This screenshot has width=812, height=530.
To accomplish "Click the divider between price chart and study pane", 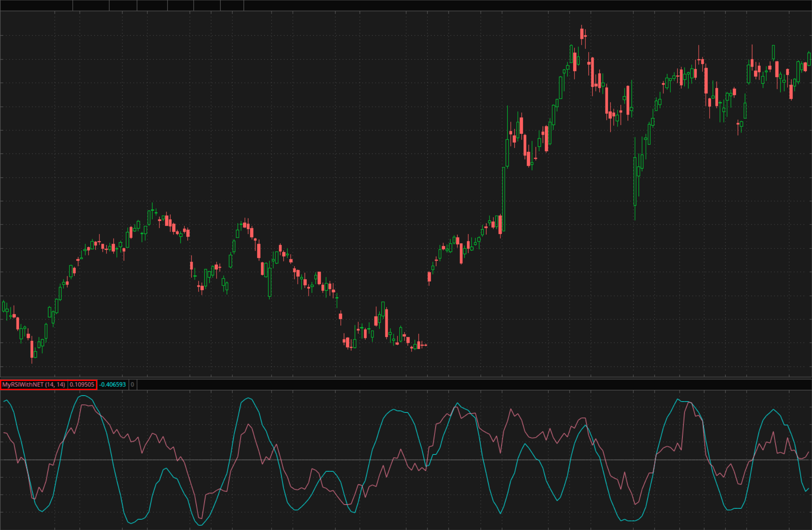I will pyautogui.click(x=405, y=378).
